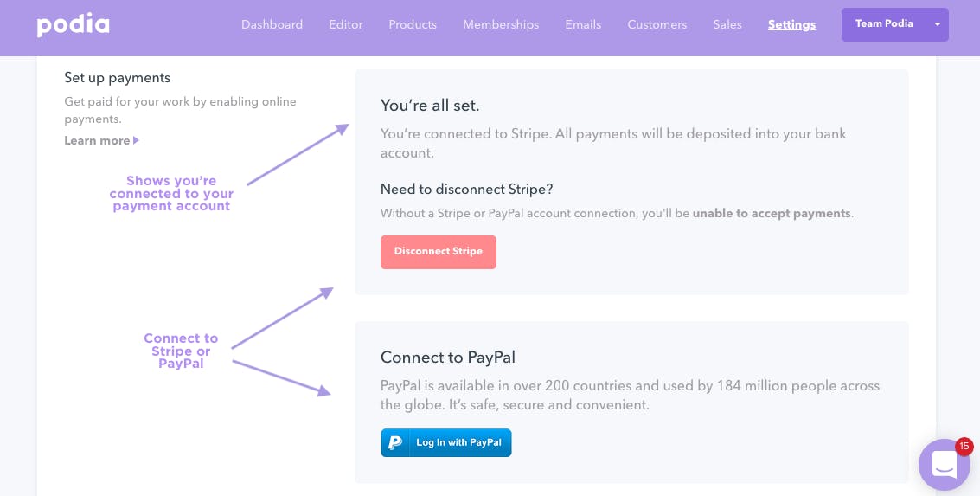Select the Settings menu item

point(792,24)
